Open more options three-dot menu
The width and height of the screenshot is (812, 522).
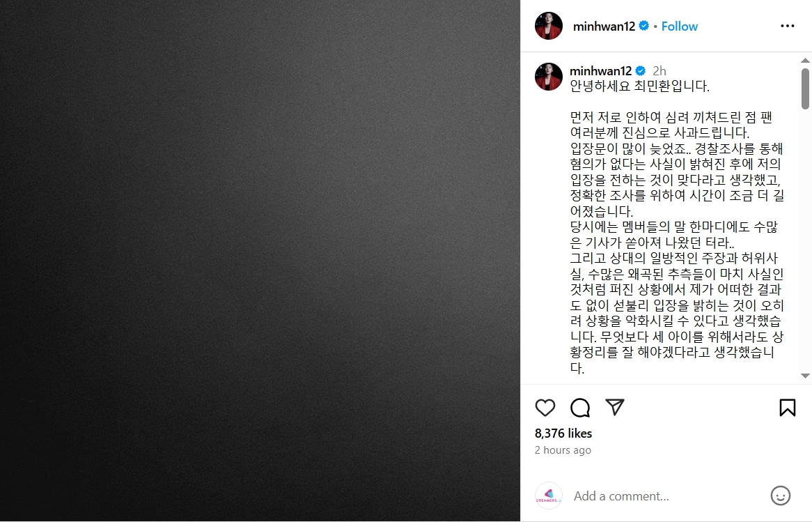point(787,26)
